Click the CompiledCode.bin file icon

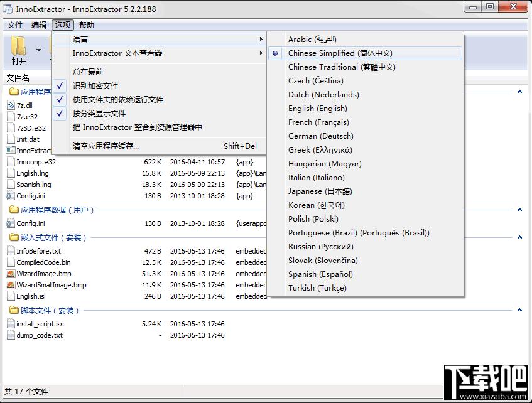click(11, 262)
